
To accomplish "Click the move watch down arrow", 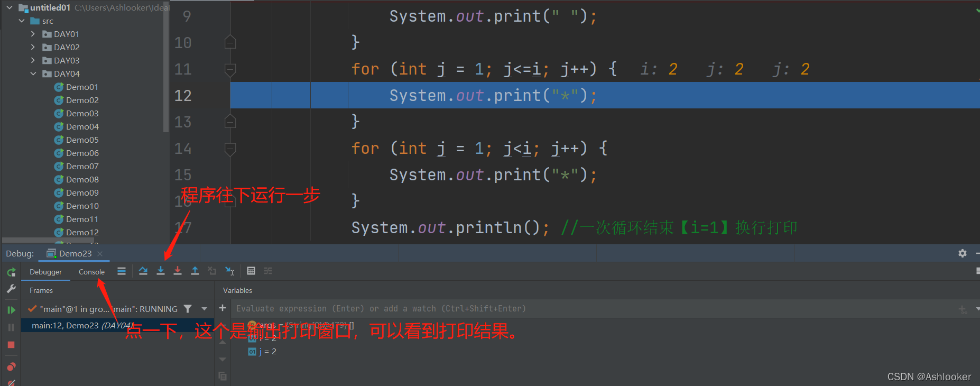I will coord(223,360).
